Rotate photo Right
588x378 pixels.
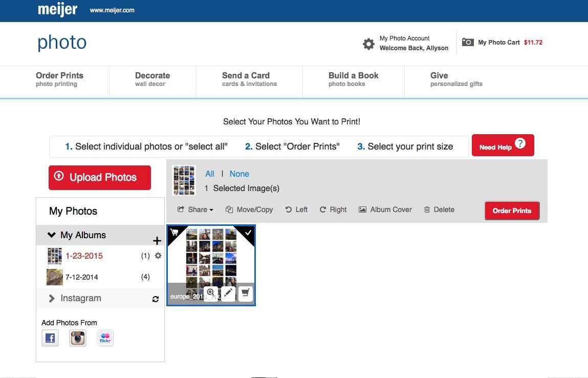pyautogui.click(x=333, y=209)
